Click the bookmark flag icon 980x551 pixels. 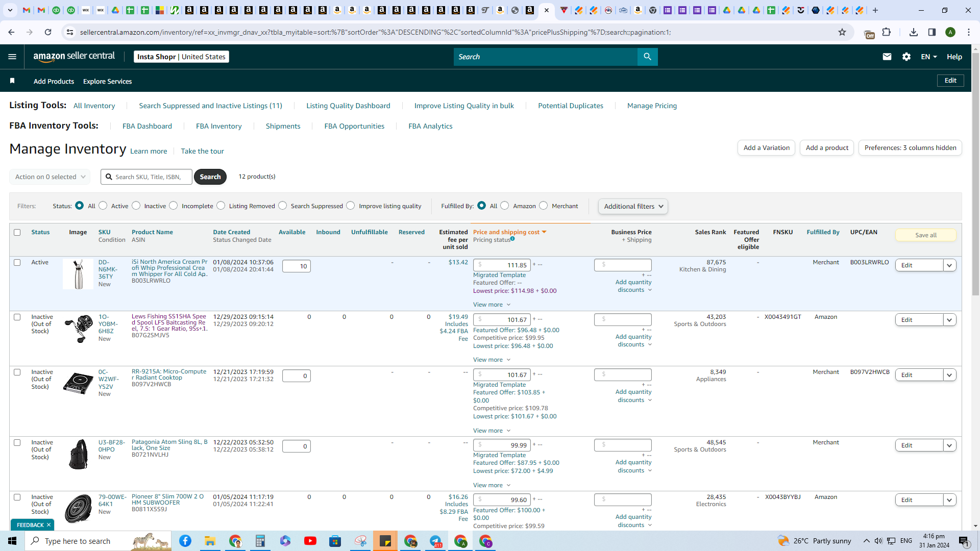[x=12, y=81]
